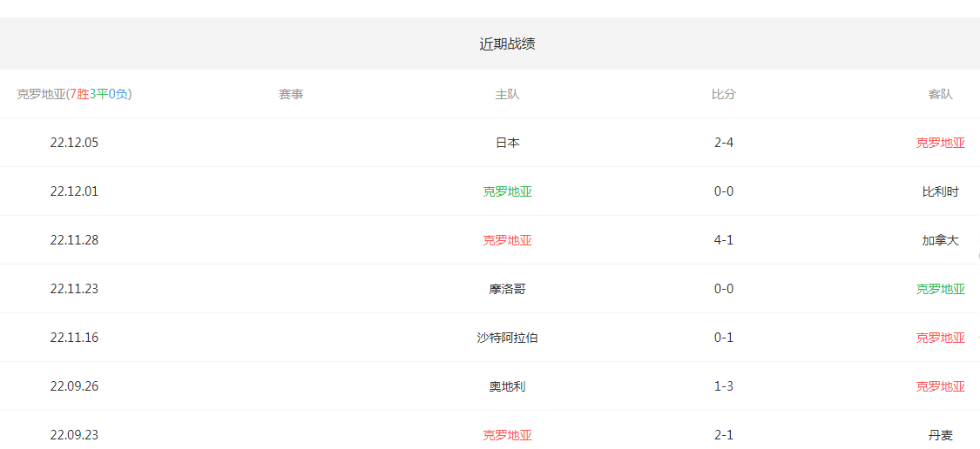
Task: Click the 2-1 score against 丹麦
Action: [723, 435]
